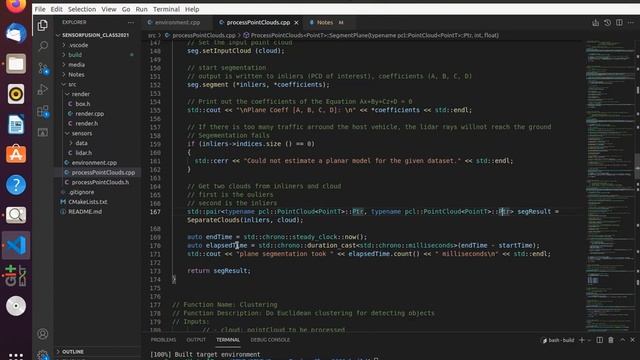The image size is (640, 360).
Task: Open Rhythmbox from the dock
Action: click(x=16, y=94)
